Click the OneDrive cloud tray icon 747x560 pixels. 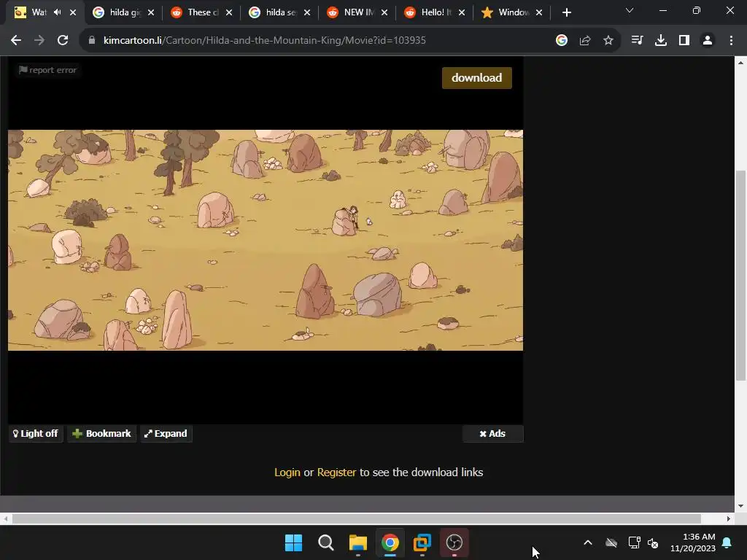[x=611, y=542]
